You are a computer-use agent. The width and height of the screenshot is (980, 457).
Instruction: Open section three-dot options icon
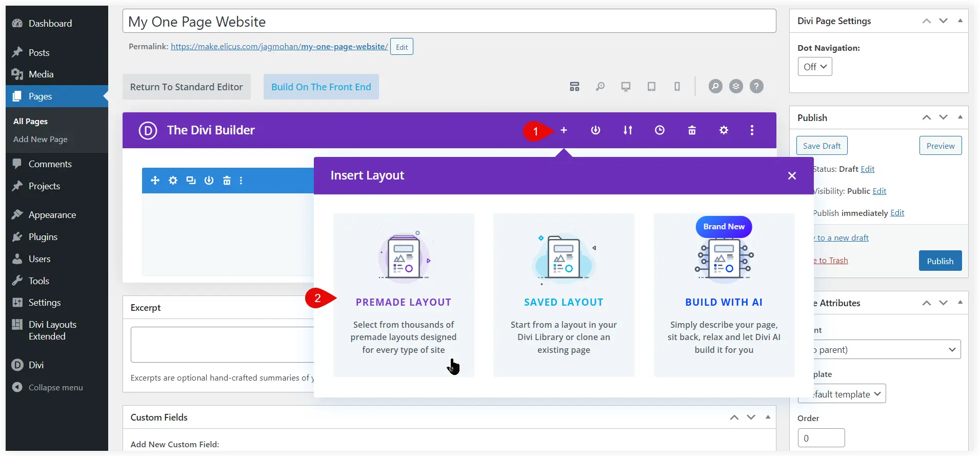tap(241, 181)
